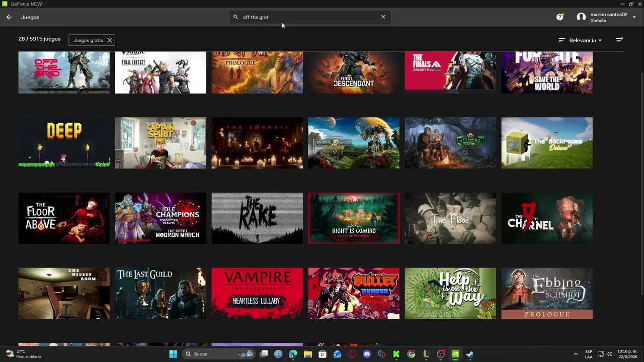Image resolution: width=644 pixels, height=362 pixels.
Task: Click the '28 / 5915 juegos' results count
Action: [39, 39]
